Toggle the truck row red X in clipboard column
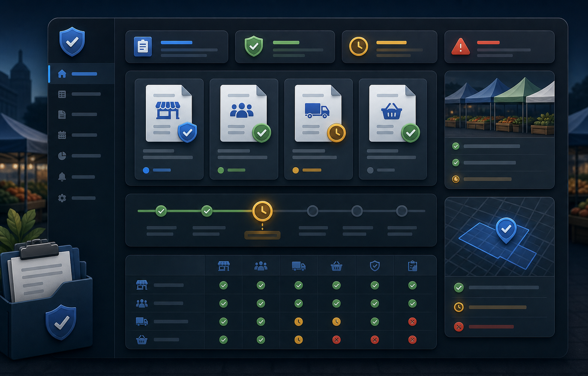Viewport: 588px width, 376px height. coord(412,322)
